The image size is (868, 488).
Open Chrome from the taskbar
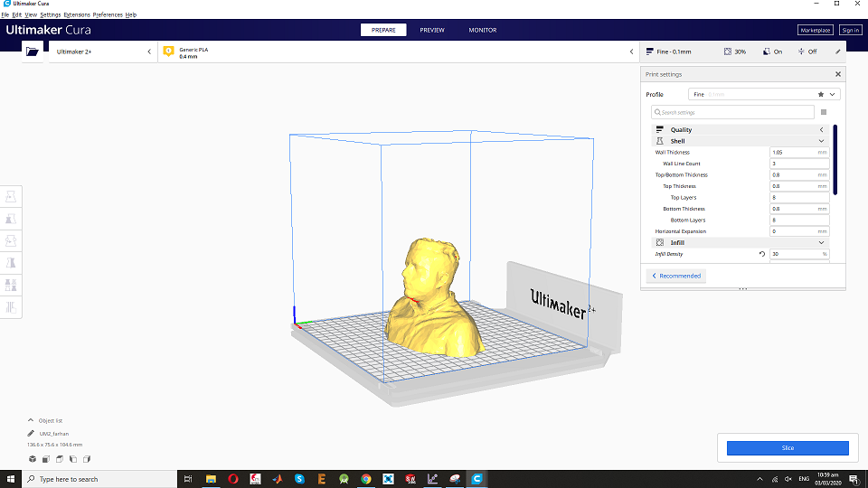(366, 479)
